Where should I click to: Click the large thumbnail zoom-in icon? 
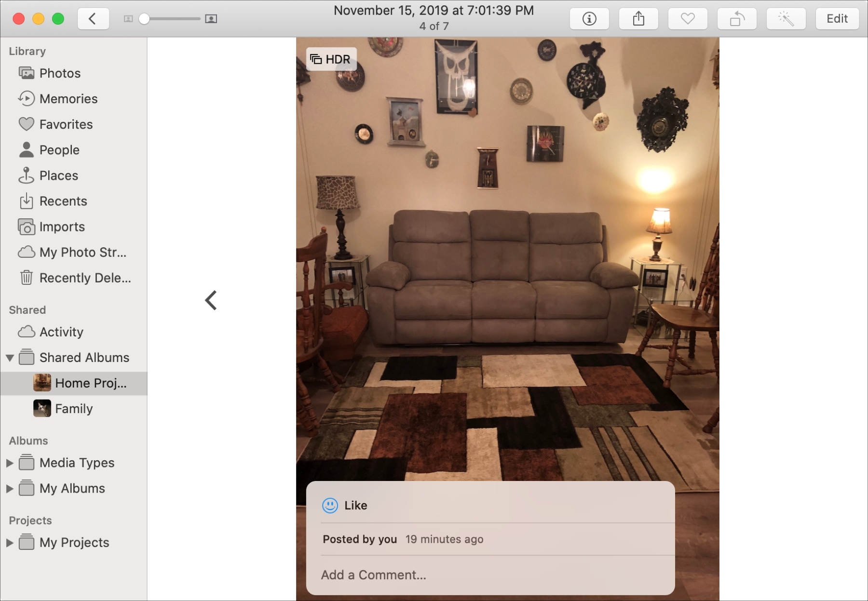click(211, 19)
